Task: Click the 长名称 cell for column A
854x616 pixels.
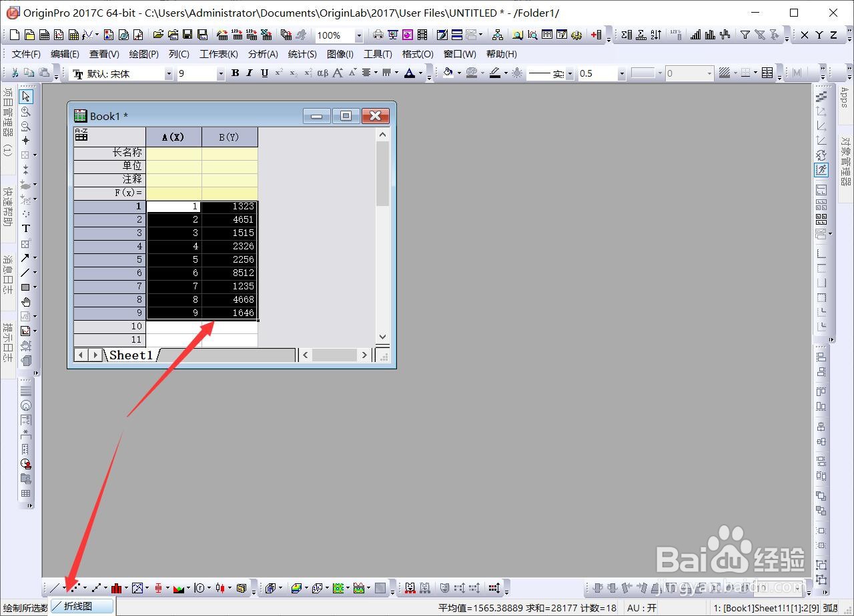Action: pyautogui.click(x=173, y=153)
